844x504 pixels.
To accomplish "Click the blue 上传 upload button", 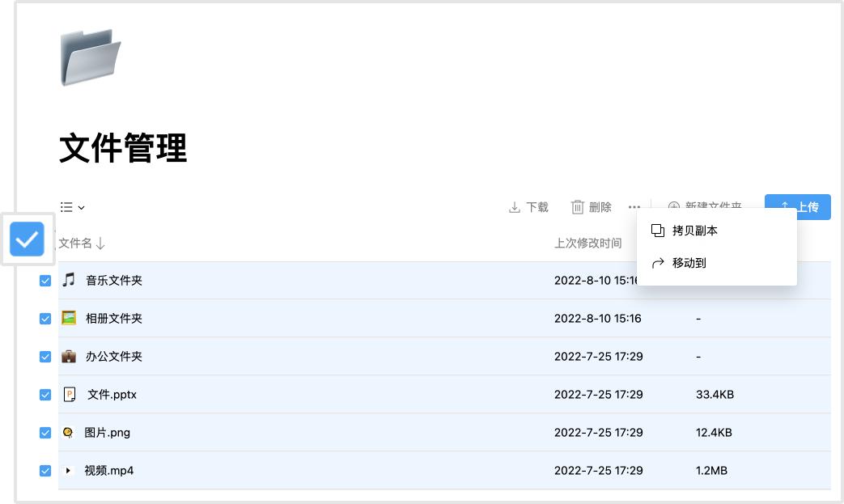I will pyautogui.click(x=797, y=207).
